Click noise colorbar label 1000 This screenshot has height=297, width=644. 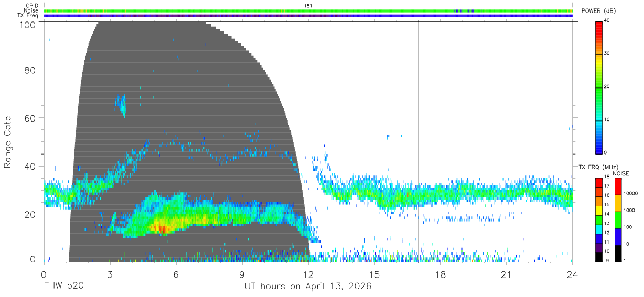click(629, 210)
